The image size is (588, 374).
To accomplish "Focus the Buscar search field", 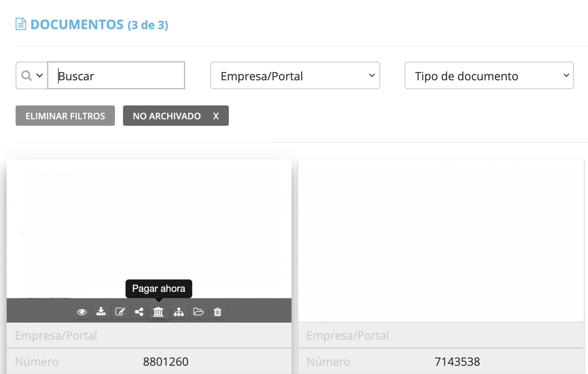I will (x=116, y=75).
